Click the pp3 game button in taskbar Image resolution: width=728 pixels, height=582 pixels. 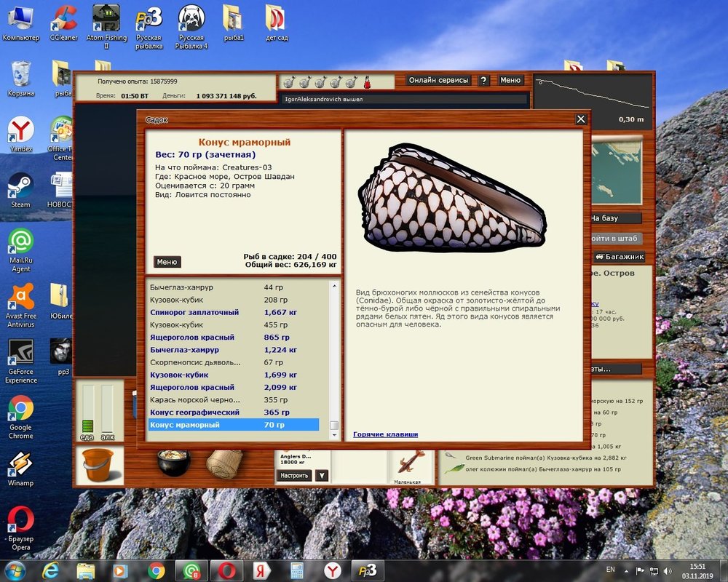click(368, 570)
